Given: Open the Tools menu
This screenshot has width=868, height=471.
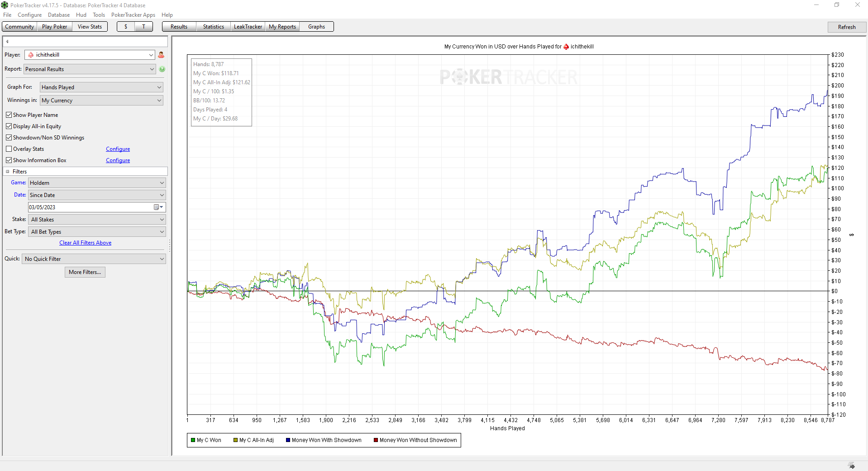Looking at the screenshot, I should tap(99, 15).
